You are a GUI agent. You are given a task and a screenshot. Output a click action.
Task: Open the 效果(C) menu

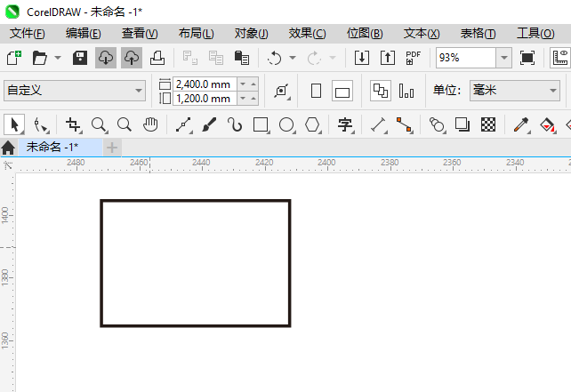pyautogui.click(x=308, y=34)
